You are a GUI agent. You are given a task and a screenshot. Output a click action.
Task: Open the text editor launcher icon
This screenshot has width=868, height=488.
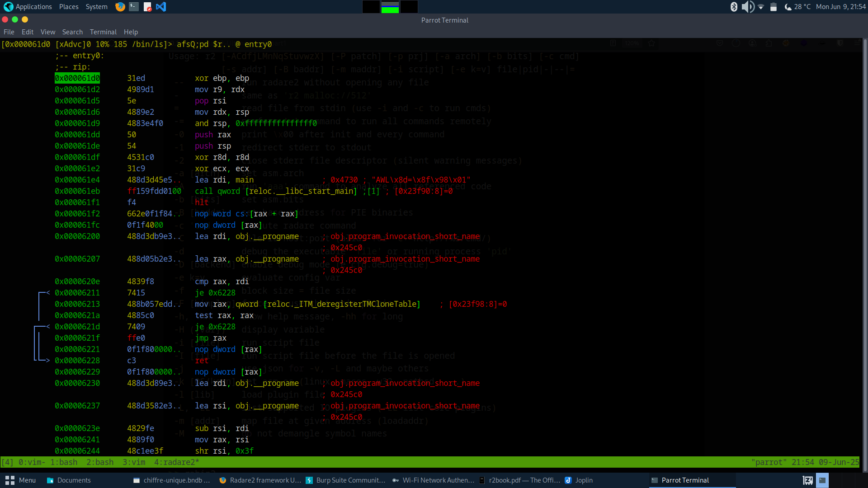coord(147,7)
